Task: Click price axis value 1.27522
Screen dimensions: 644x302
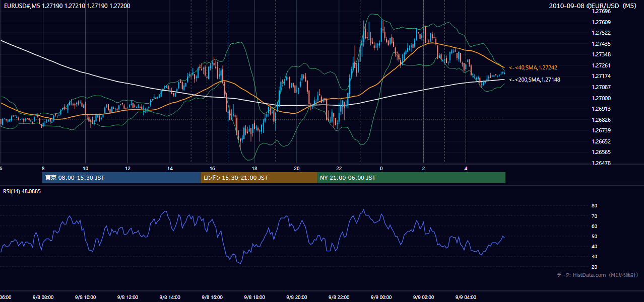Action: (601, 33)
